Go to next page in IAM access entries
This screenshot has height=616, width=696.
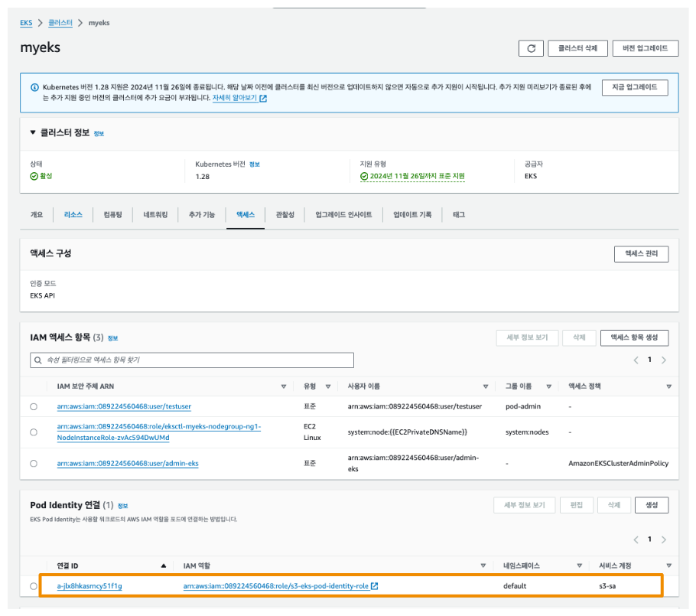pos(664,360)
